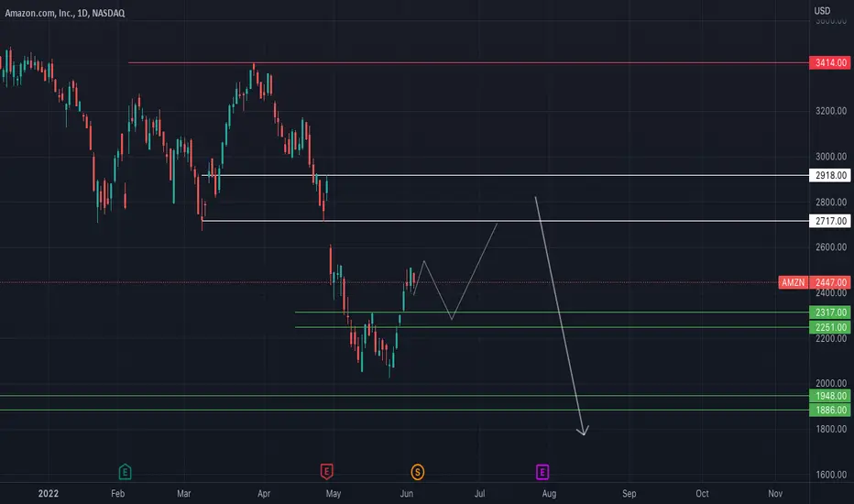
Task: Click the 1800.00 price axis tick
Action: [x=830, y=429]
